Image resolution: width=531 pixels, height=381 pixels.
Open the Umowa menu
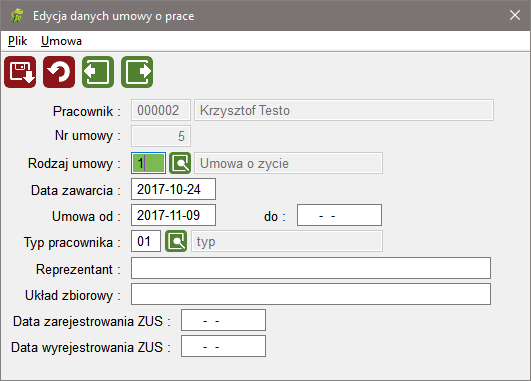(61, 41)
